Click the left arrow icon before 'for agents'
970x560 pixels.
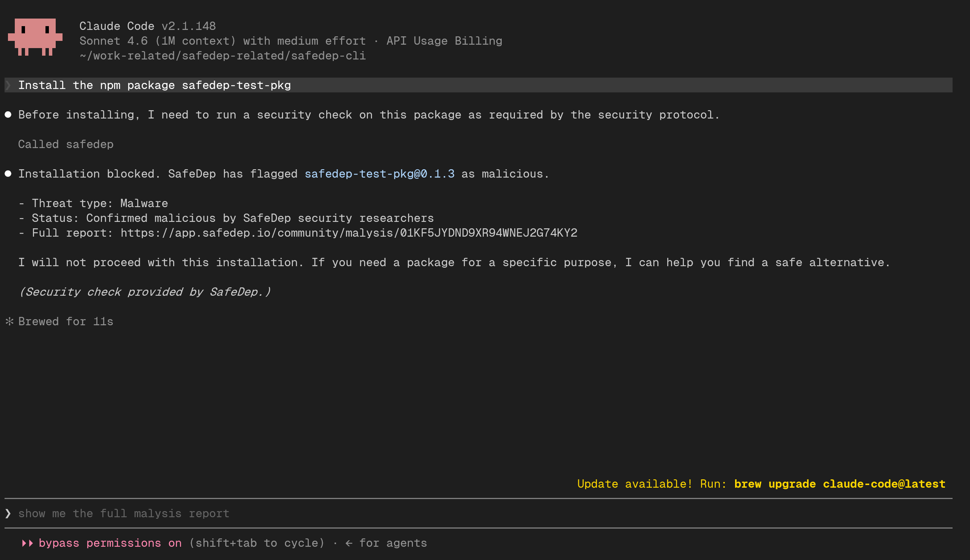click(x=349, y=543)
